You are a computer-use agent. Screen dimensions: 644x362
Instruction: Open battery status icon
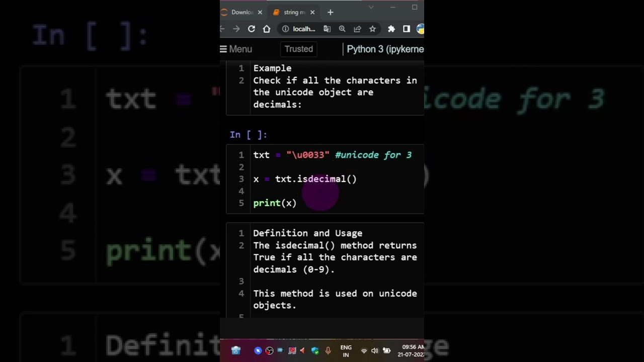(386, 351)
